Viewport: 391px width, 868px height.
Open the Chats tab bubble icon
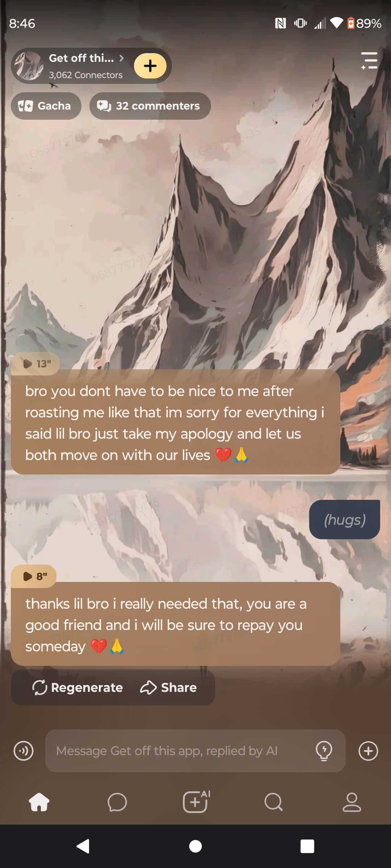(x=117, y=802)
